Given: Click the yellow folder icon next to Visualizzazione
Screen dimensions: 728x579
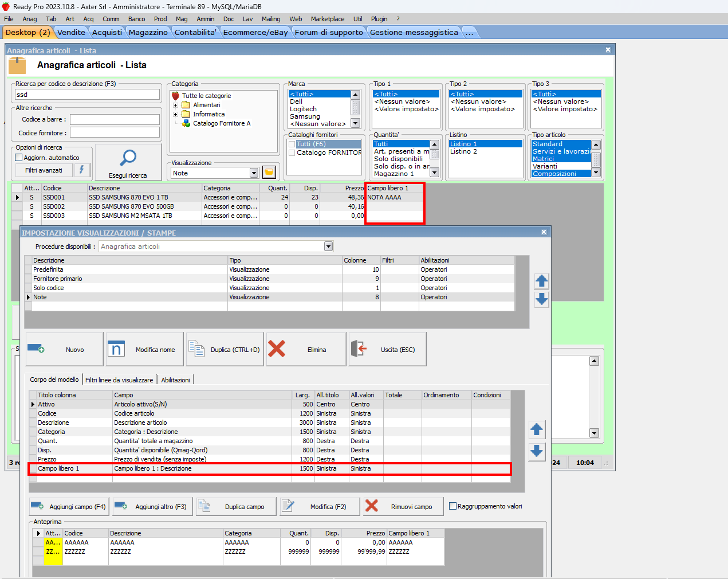Looking at the screenshot, I should 269,172.
